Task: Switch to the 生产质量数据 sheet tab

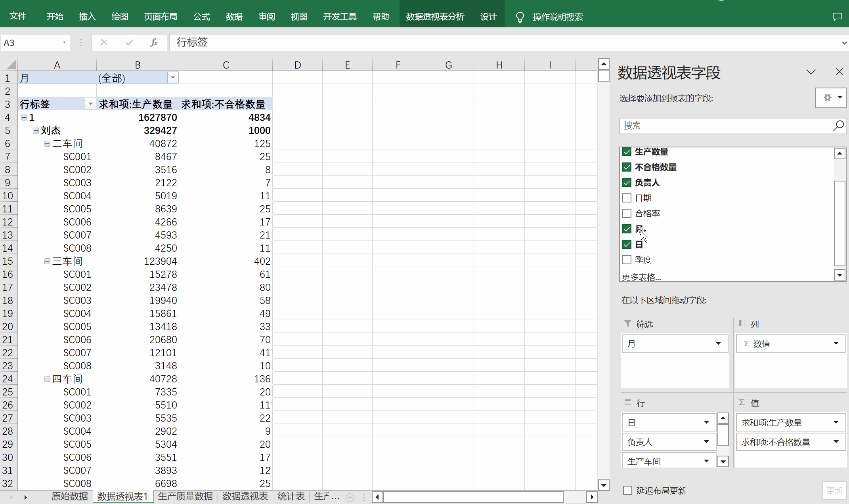Action: pos(185,496)
